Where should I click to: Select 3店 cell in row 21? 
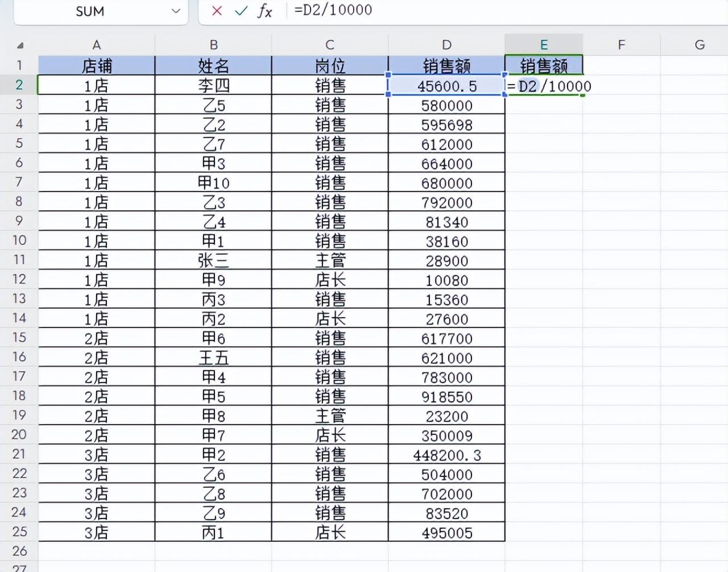97,454
